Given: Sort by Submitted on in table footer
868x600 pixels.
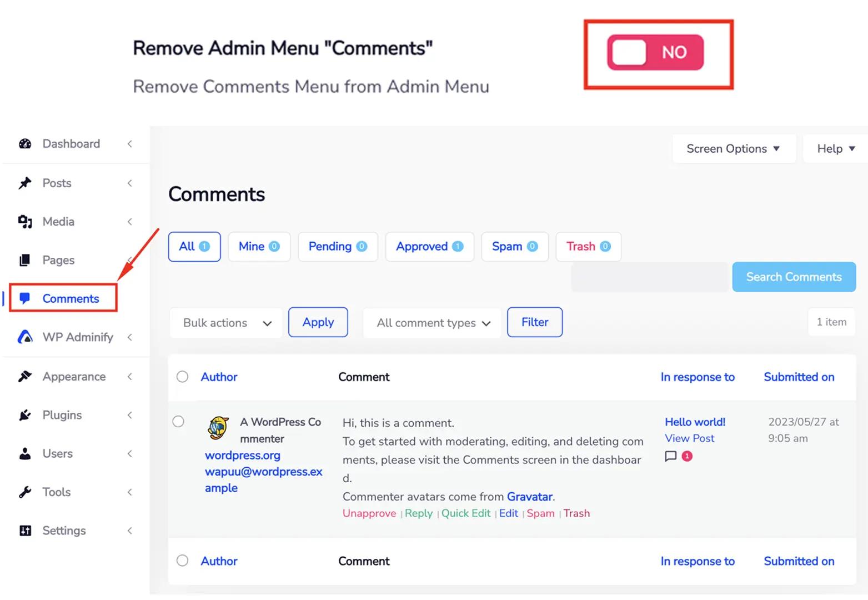Looking at the screenshot, I should (x=799, y=561).
